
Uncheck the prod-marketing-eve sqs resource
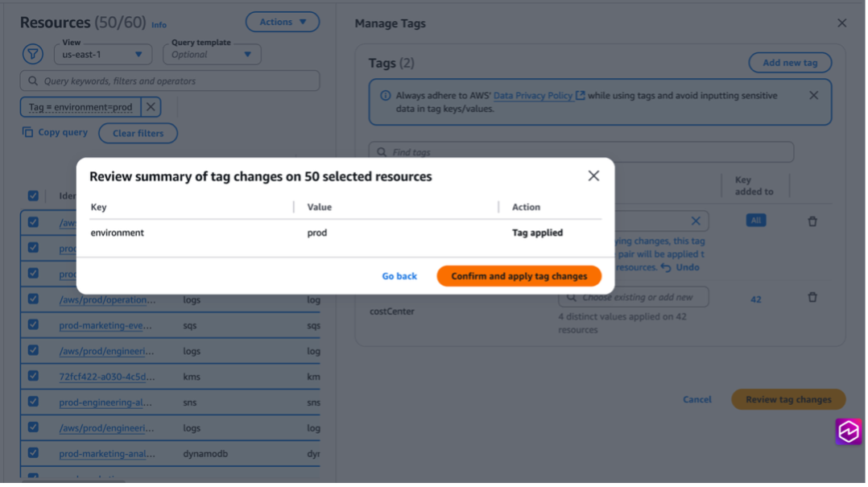33,324
